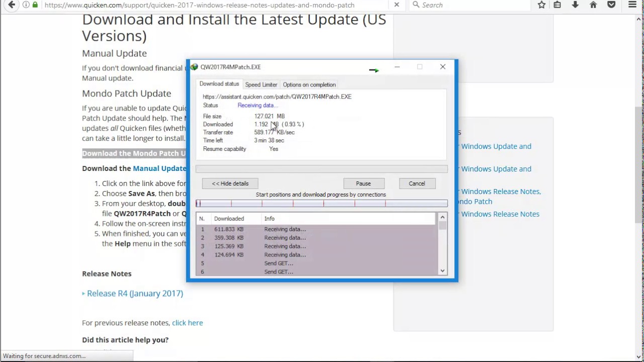Screen dimensions: 644x362
Task: Close the QW2017R4MPatch.EXE dialog
Action: click(443, 67)
